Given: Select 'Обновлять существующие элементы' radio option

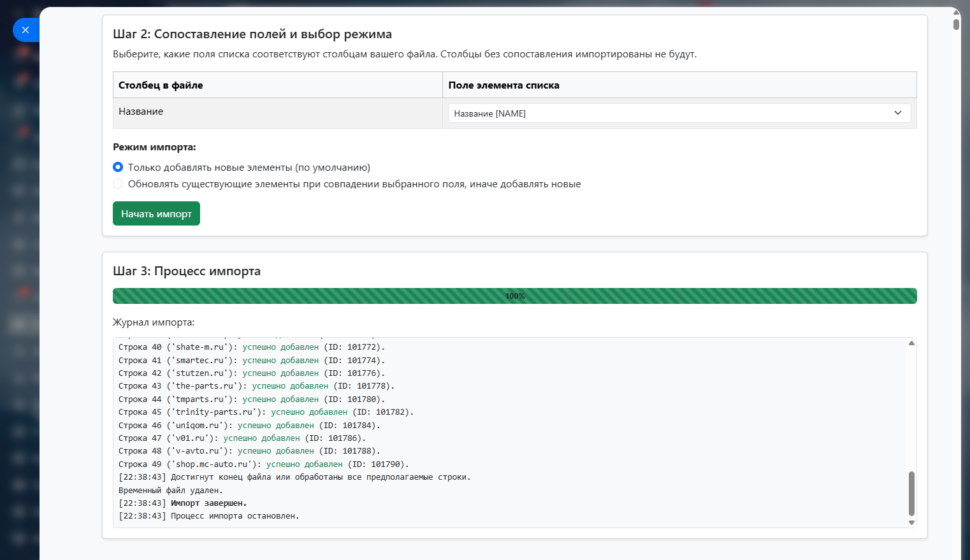Looking at the screenshot, I should 118,184.
